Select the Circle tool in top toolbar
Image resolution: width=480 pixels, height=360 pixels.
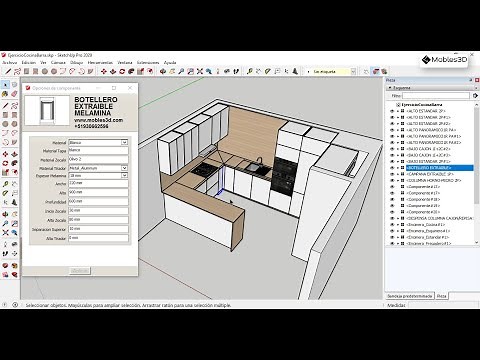(44, 71)
